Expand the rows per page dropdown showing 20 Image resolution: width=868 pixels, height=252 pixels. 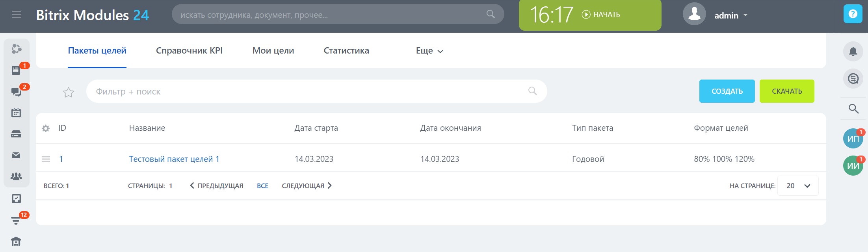[x=798, y=186]
